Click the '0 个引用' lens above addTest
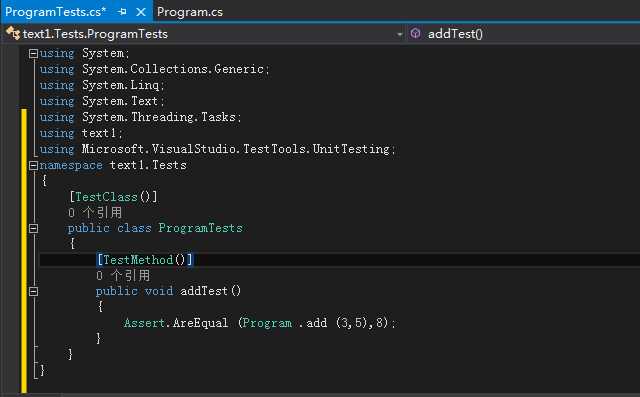The width and height of the screenshot is (640, 397). click(123, 276)
